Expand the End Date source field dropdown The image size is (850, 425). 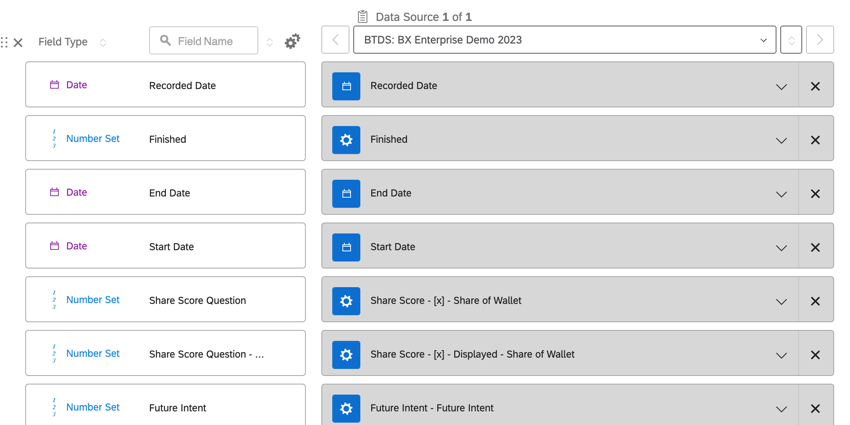781,193
